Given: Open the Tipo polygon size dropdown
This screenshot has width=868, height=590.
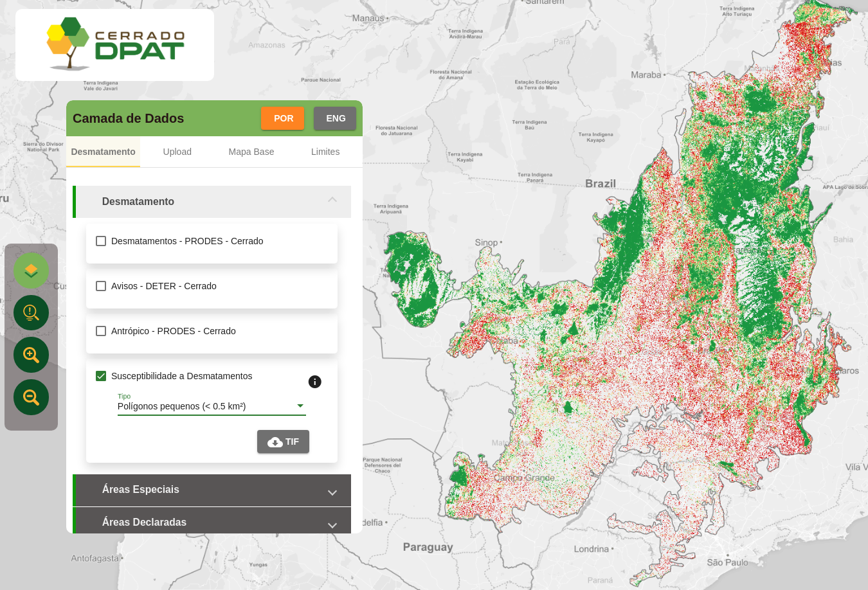Looking at the screenshot, I should click(x=212, y=406).
